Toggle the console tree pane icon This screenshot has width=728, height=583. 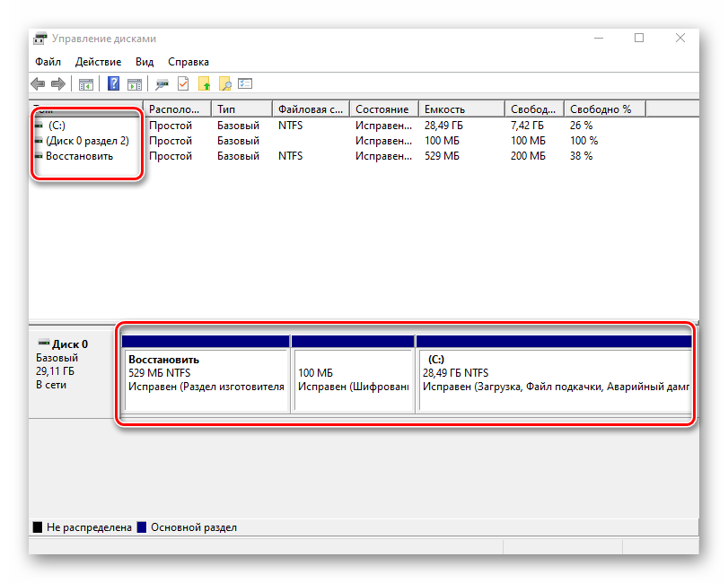coord(86,84)
